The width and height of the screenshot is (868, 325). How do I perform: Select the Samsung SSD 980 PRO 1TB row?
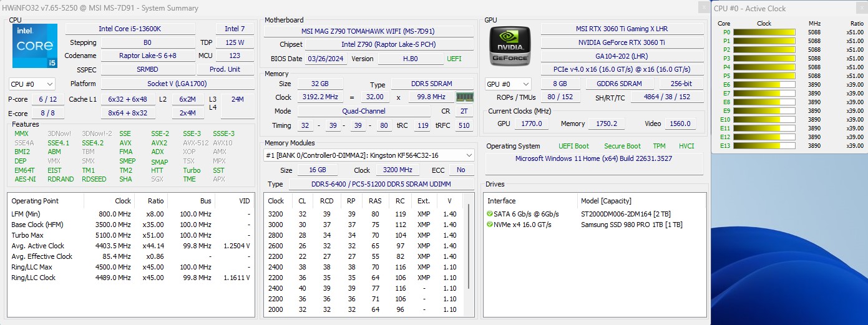click(x=595, y=225)
